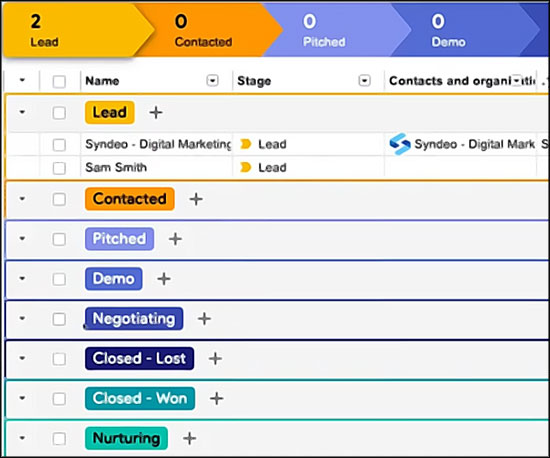Viewport: 550px width, 458px height.
Task: Check the Sam Smith row checkbox
Action: [59, 168]
